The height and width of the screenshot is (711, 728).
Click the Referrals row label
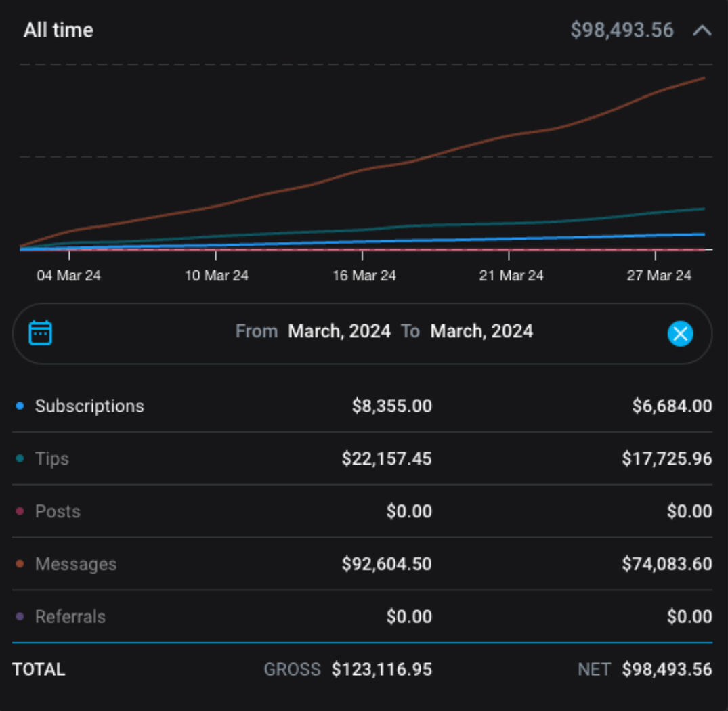click(70, 617)
